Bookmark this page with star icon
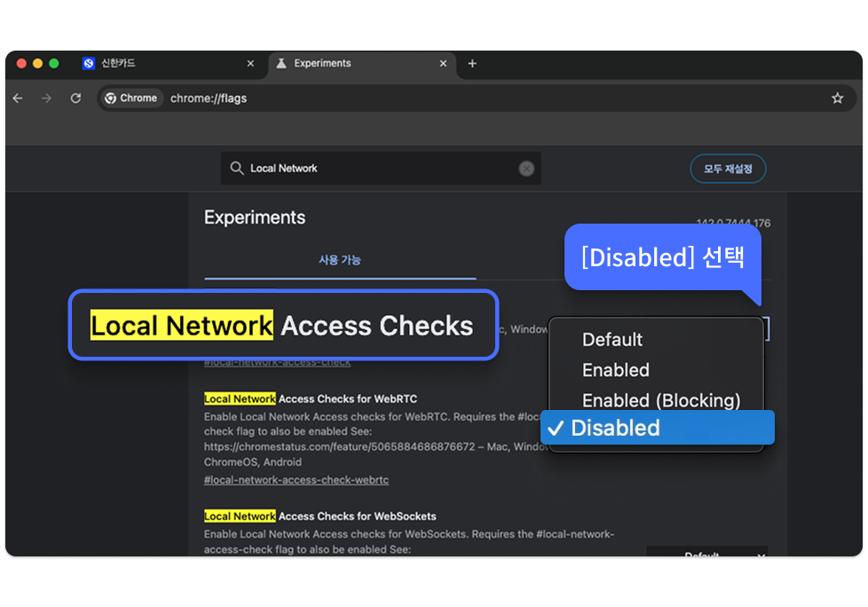Viewport: 868px width, 607px height. tap(837, 99)
